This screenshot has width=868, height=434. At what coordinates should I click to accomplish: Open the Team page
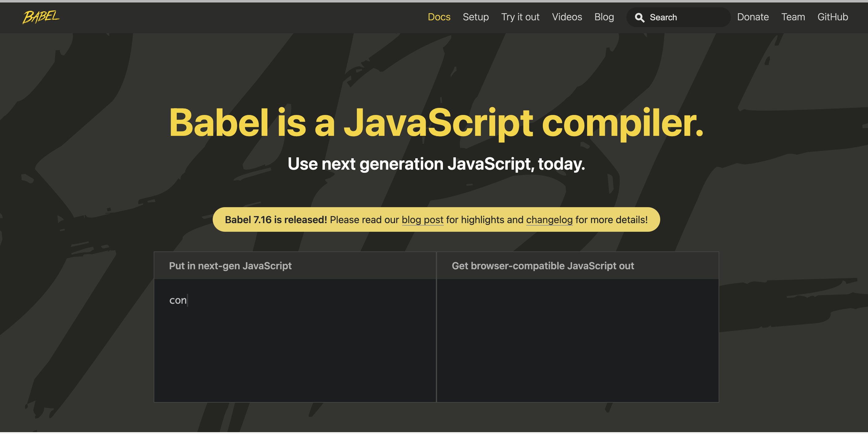coord(793,17)
